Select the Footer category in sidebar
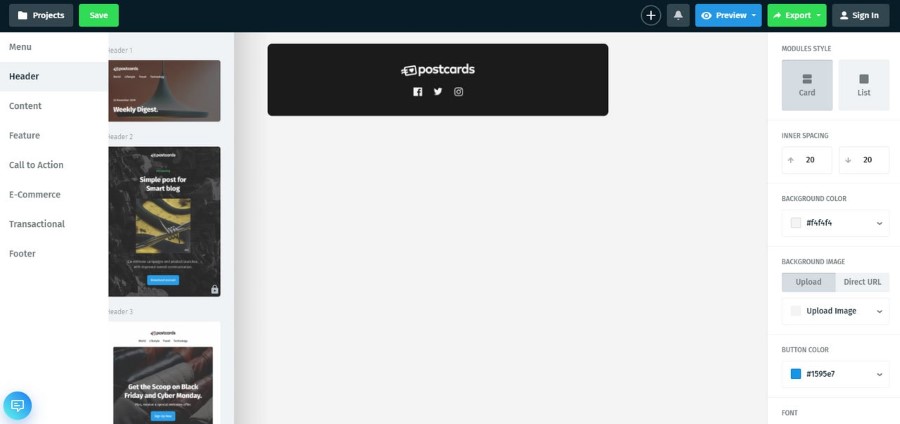The image size is (900, 424). click(22, 254)
